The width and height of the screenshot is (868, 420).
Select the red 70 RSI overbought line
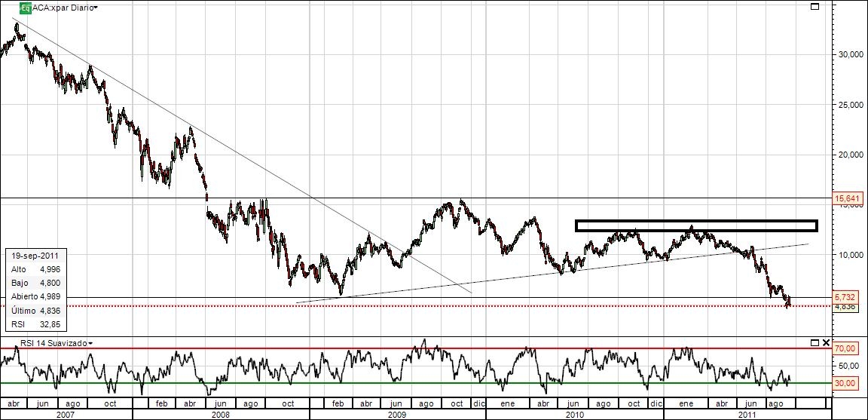coord(416,348)
